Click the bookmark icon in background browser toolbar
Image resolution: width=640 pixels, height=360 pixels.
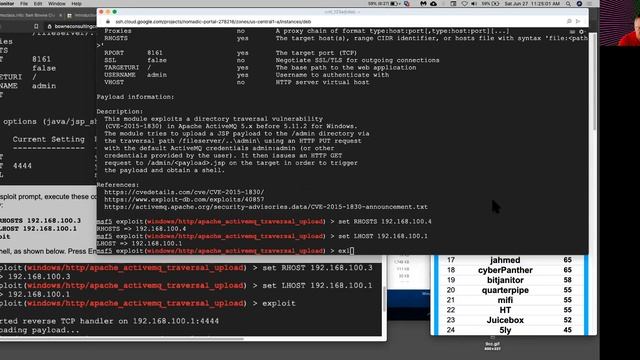tap(36, 27)
